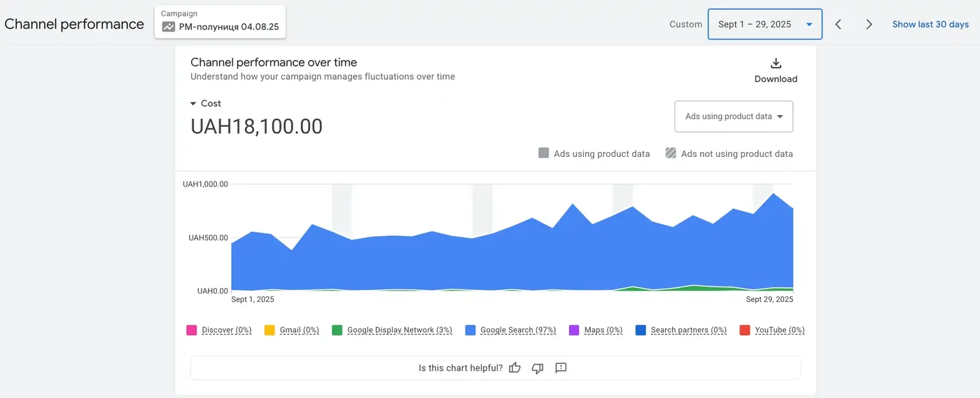Go to the next date range

click(869, 25)
